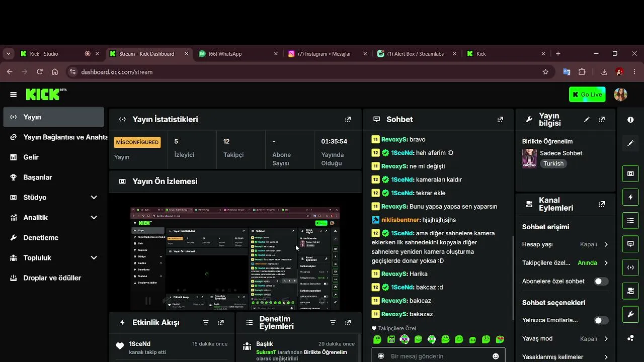The height and width of the screenshot is (362, 644).
Task: Open the emoji picker in the chat box
Action: 496,356
